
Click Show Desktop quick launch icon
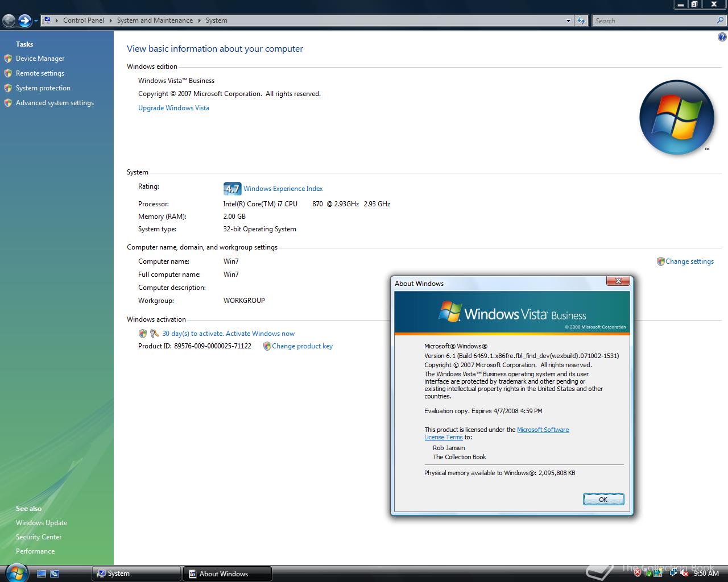click(x=42, y=574)
